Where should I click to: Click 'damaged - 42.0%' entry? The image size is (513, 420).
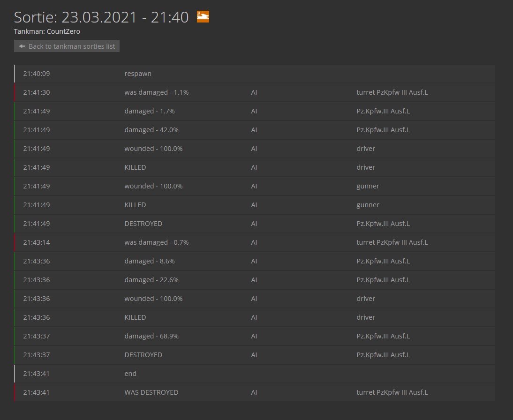[x=151, y=130]
